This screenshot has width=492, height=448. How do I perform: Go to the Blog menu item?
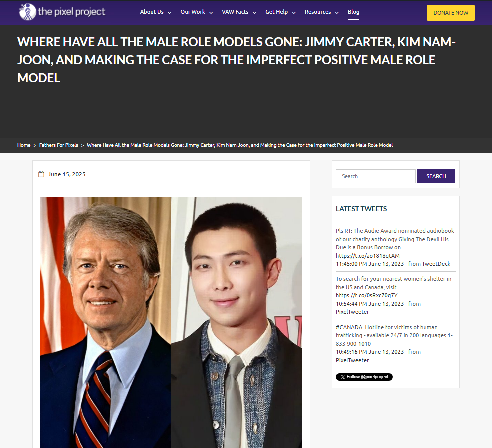click(x=353, y=12)
